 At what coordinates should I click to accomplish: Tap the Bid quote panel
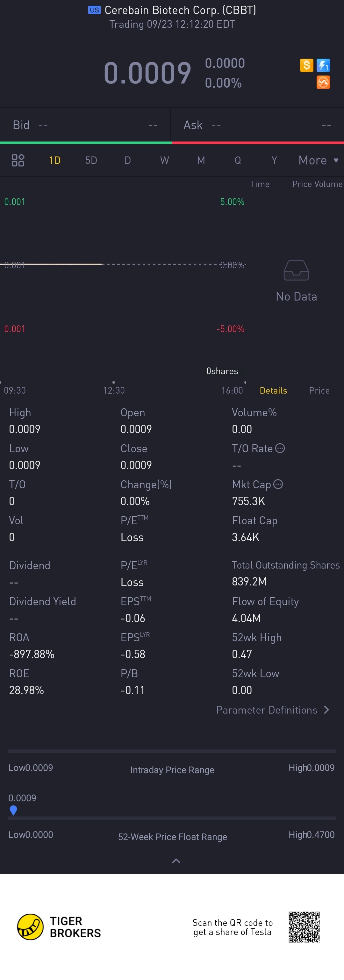pos(85,125)
